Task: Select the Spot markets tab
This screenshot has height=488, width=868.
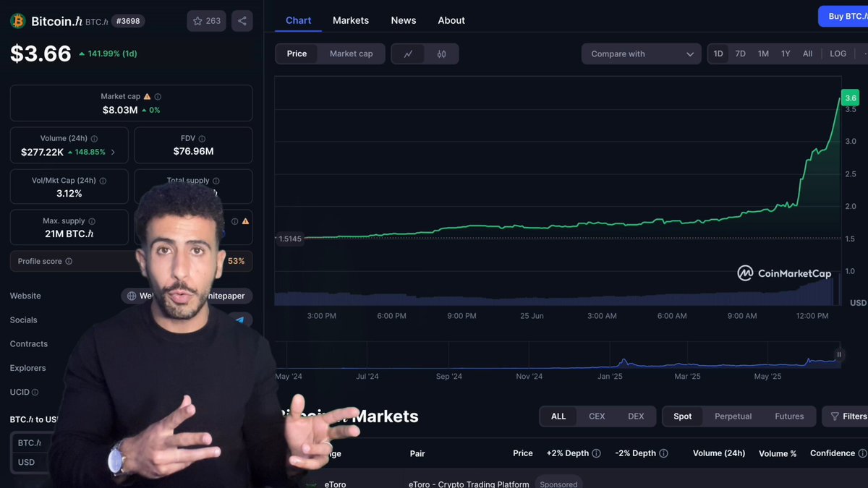Action: (x=683, y=416)
